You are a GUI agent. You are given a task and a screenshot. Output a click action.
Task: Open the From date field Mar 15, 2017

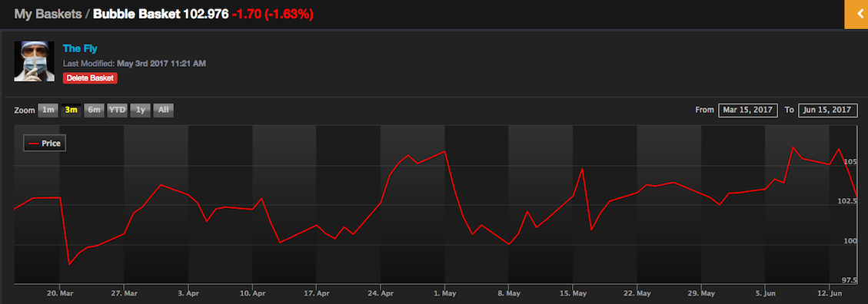point(748,110)
